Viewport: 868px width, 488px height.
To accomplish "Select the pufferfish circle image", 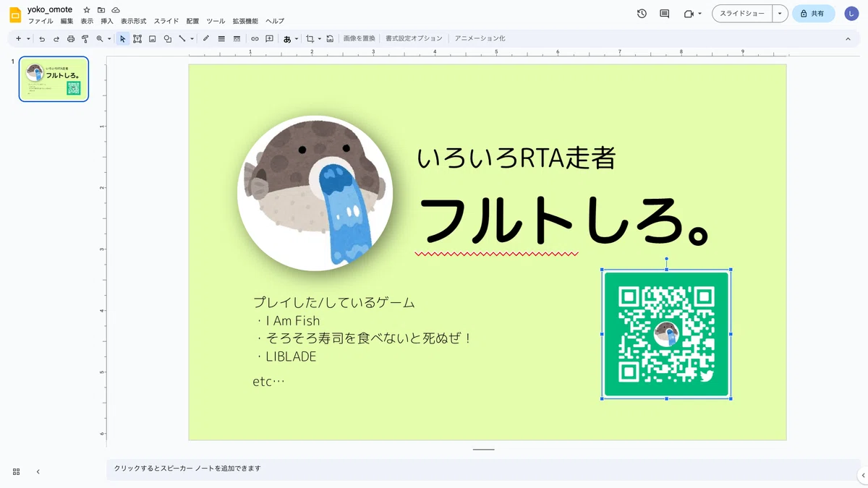I will [315, 193].
